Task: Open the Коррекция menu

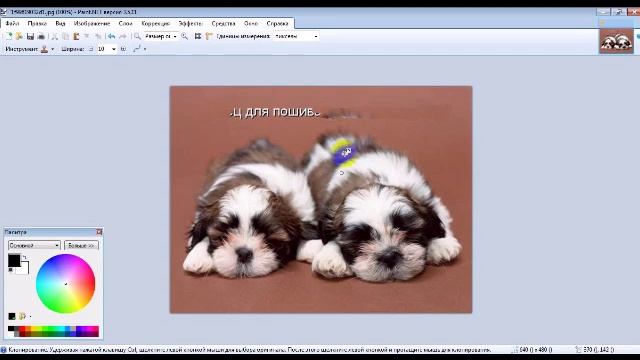Action: click(156, 24)
